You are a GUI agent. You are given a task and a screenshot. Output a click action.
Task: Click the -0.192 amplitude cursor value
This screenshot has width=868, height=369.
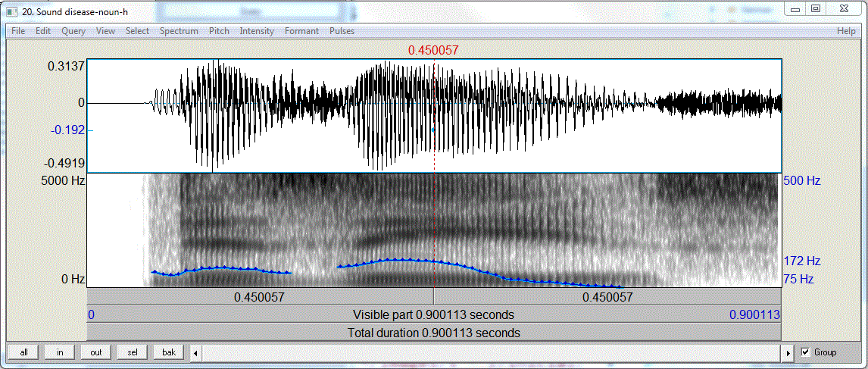(x=68, y=130)
